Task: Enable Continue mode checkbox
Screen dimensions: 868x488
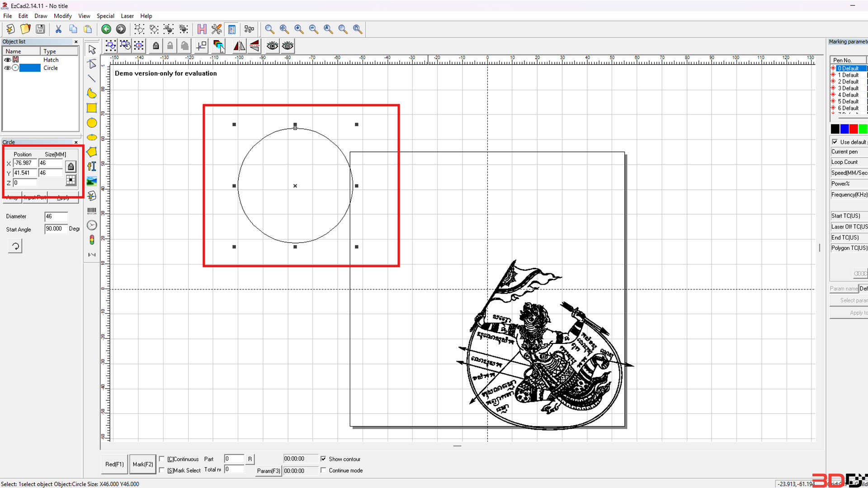Action: click(x=323, y=470)
